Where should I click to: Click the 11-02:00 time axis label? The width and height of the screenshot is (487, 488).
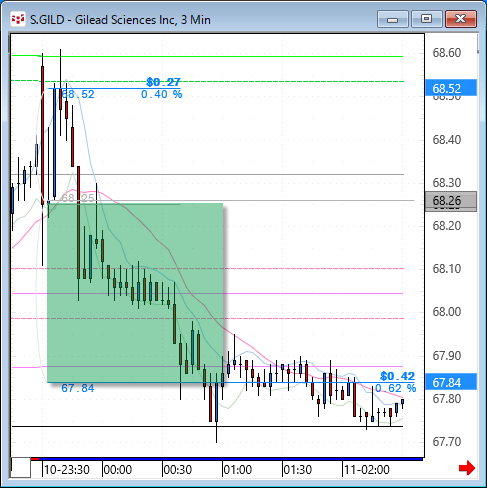tap(367, 470)
